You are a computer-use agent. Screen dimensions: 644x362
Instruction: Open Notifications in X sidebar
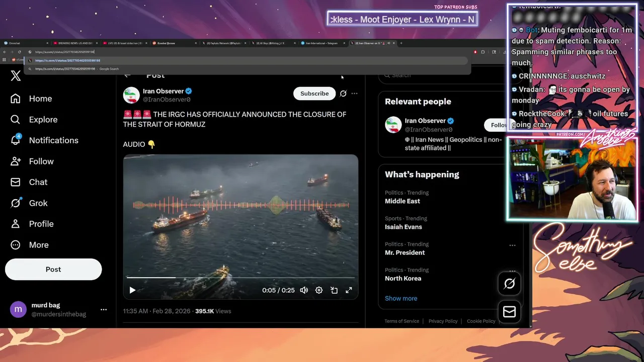pos(44,140)
